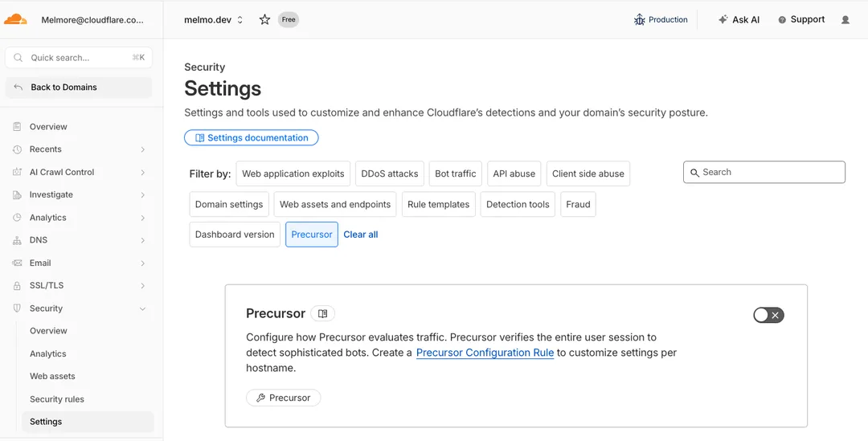Toggle the DDoS attacks filter
868x441 pixels.
(390, 174)
